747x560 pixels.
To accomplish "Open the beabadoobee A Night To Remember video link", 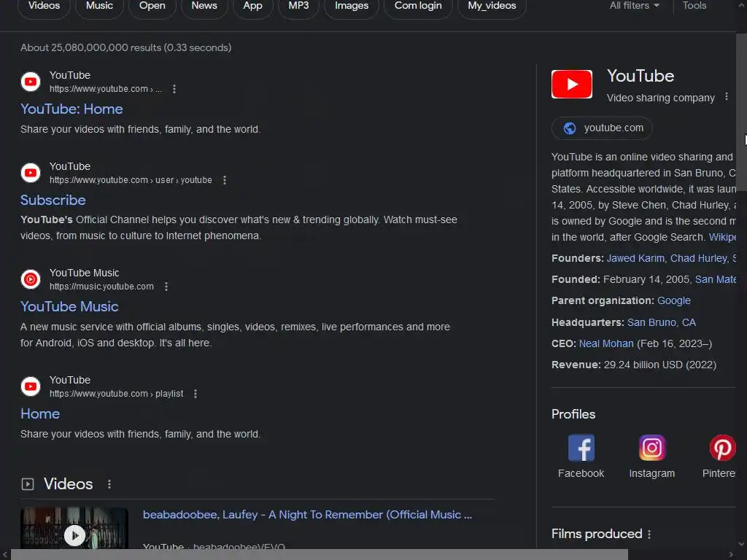I will point(307,515).
